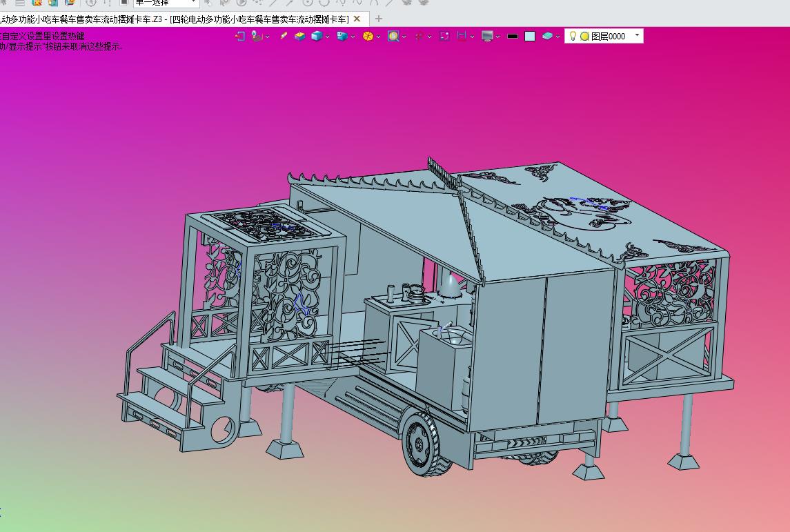Open the 图层0000 layer dropdown

click(x=637, y=35)
